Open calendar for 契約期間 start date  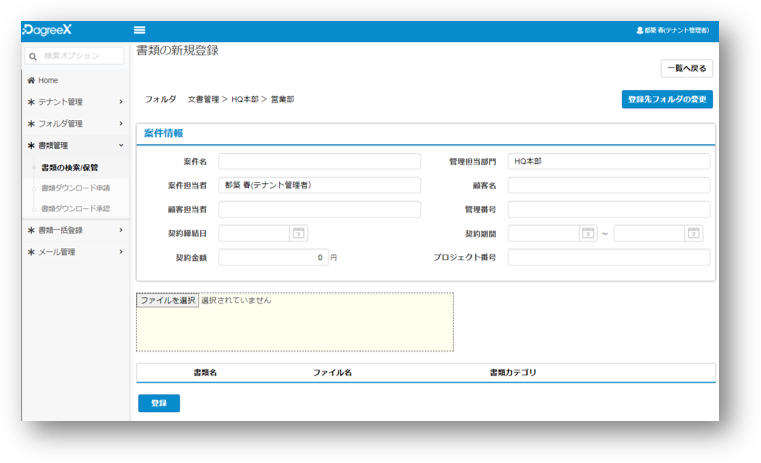[588, 233]
